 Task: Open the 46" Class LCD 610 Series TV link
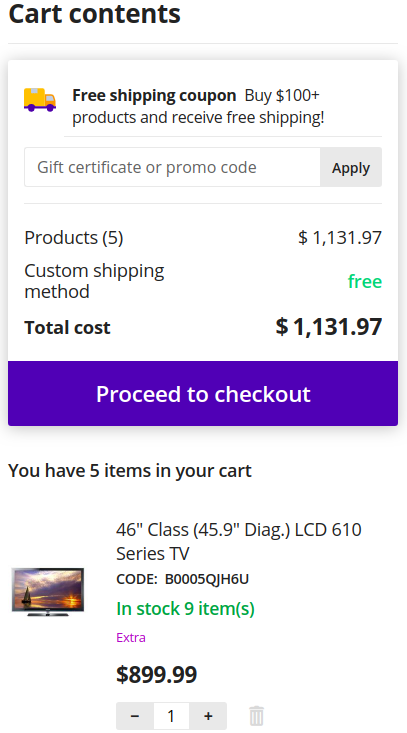239,541
